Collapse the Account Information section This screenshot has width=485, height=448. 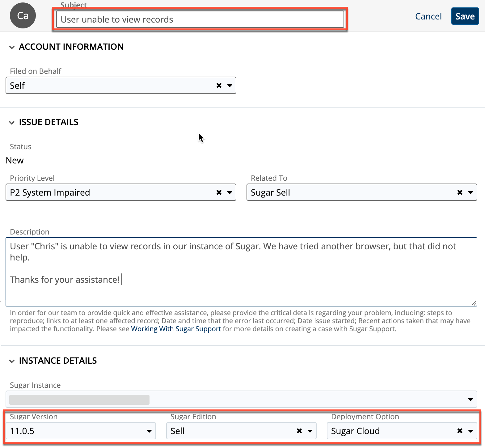pos(12,47)
